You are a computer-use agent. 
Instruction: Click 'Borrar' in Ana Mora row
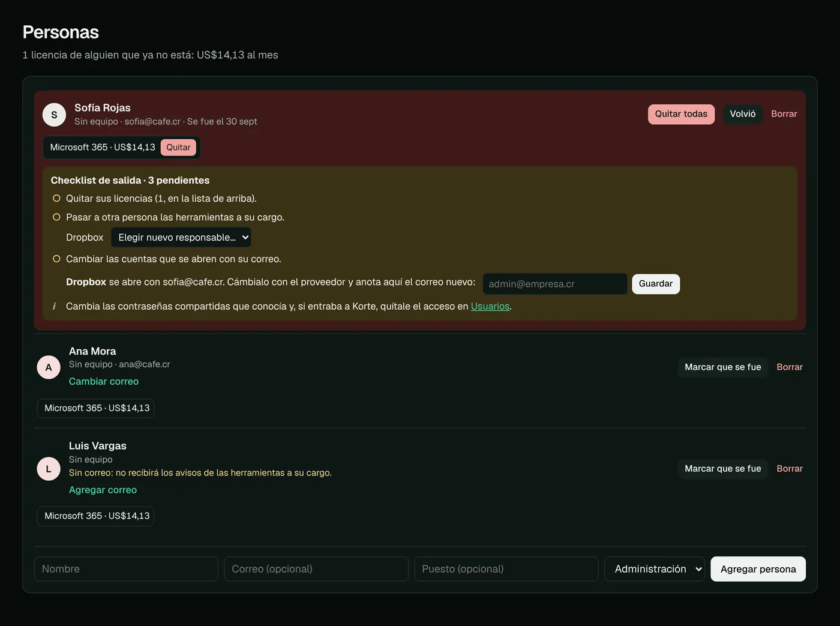(789, 367)
